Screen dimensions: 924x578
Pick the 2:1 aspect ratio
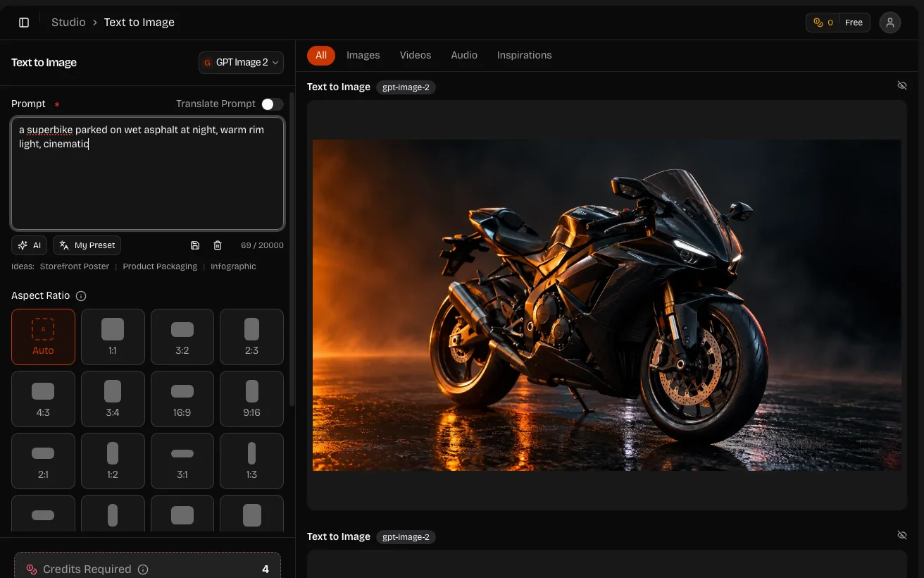click(43, 461)
